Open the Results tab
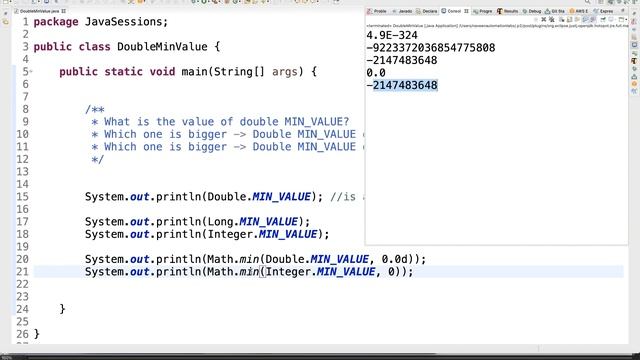 tap(508, 11)
